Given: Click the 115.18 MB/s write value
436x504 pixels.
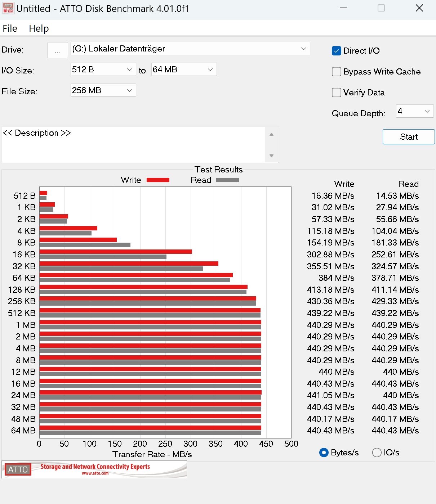Looking at the screenshot, I should click(331, 231).
